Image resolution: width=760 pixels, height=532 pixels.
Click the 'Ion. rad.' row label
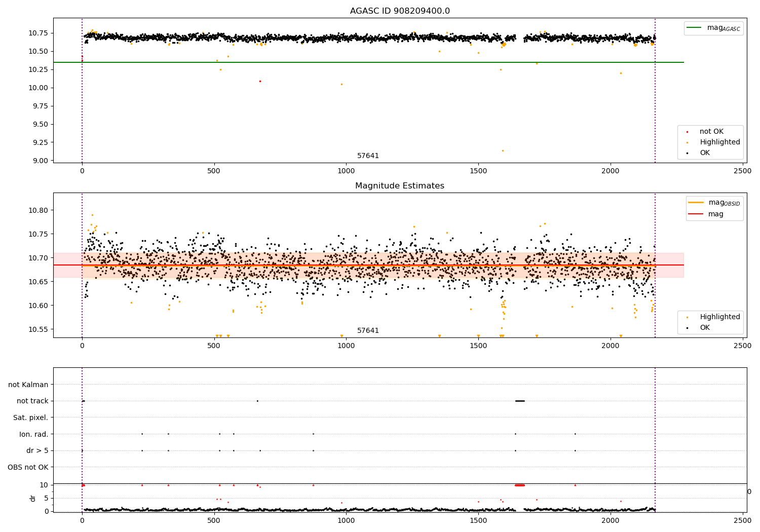click(34, 434)
